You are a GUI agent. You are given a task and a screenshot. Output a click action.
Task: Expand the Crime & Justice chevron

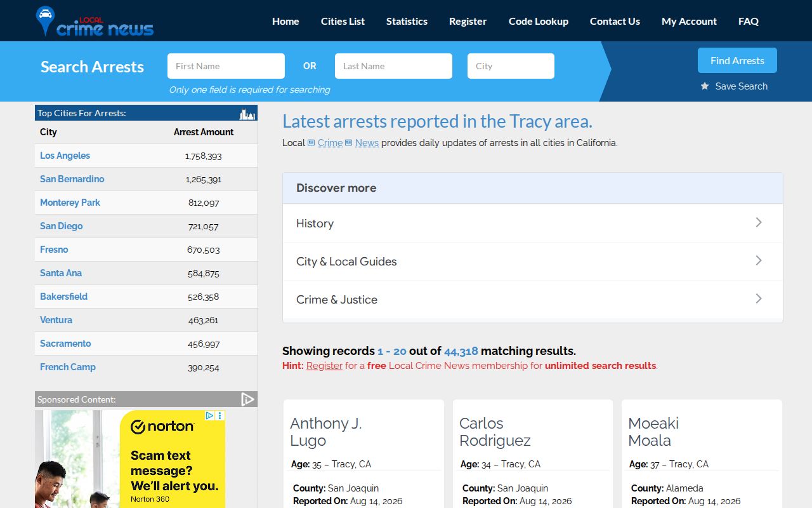(x=759, y=298)
